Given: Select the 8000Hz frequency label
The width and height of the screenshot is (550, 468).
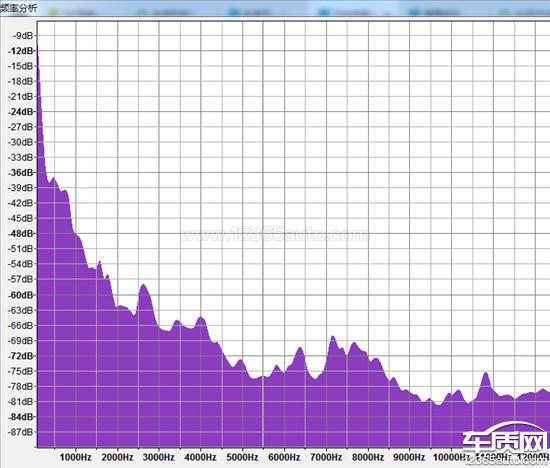Looking at the screenshot, I should pyautogui.click(x=368, y=457).
